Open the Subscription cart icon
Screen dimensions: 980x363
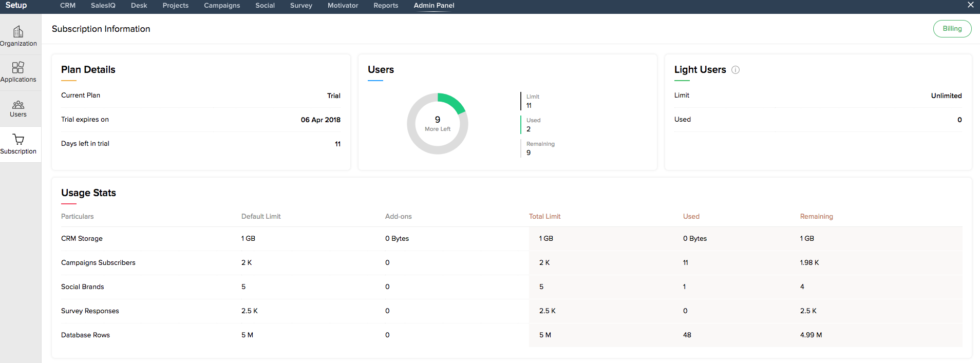(x=18, y=139)
